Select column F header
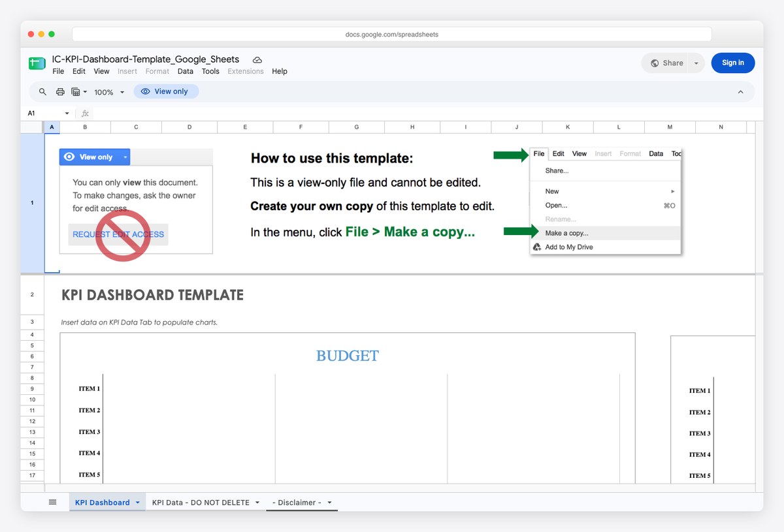The height and width of the screenshot is (532, 784). click(x=301, y=127)
